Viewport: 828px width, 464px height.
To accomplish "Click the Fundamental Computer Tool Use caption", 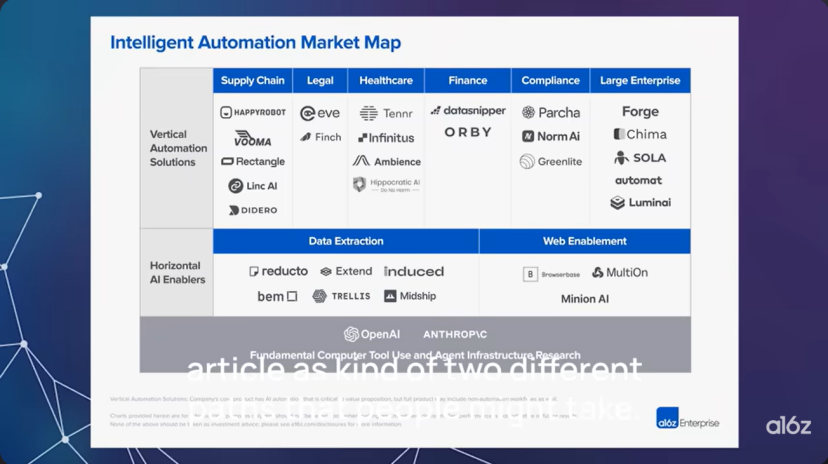I will click(x=415, y=355).
